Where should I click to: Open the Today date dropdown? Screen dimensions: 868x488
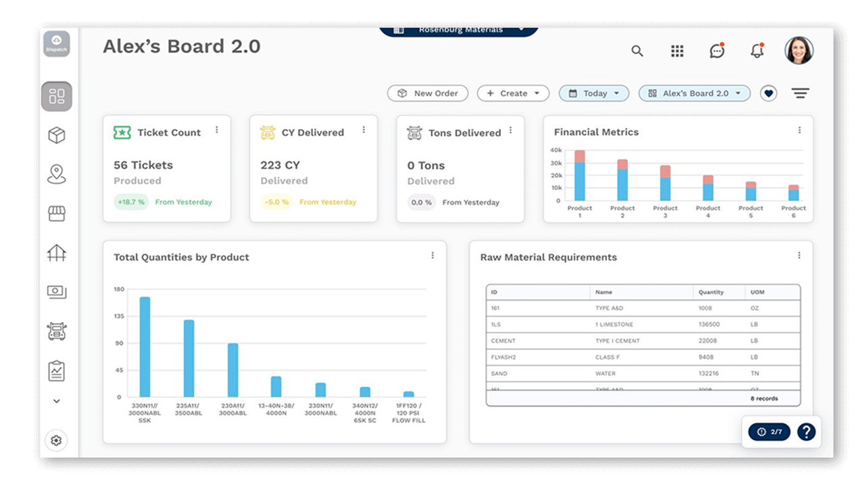pos(594,94)
